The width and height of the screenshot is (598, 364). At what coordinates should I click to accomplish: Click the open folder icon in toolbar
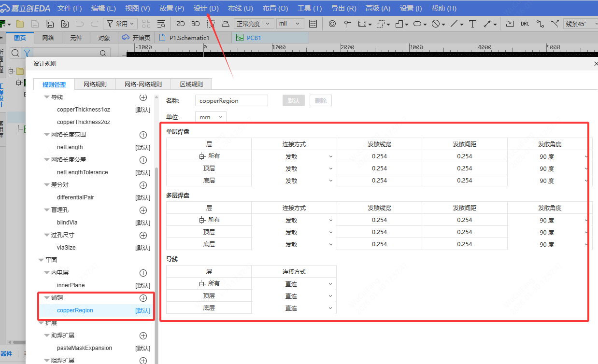(x=20, y=24)
